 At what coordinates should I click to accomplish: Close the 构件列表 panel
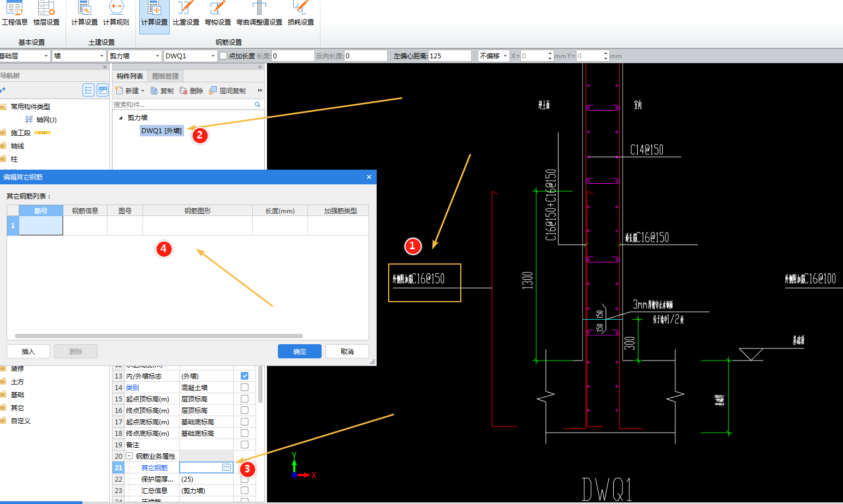(260, 67)
